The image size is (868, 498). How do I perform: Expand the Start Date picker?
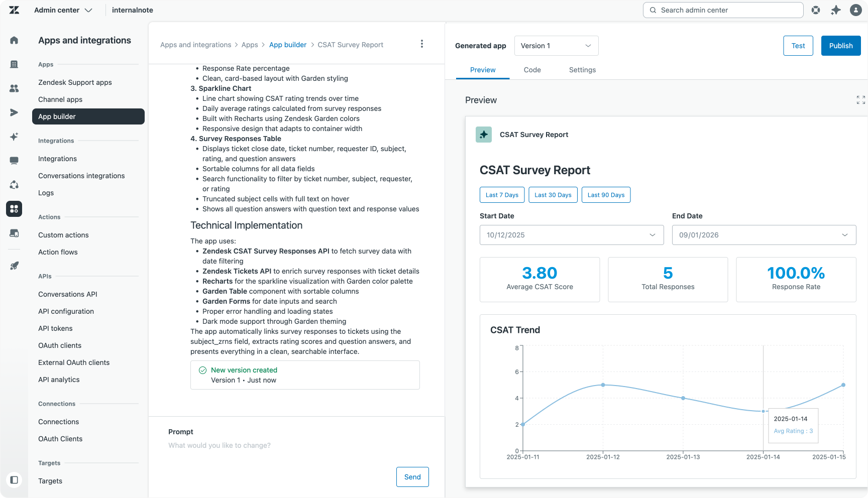point(572,235)
